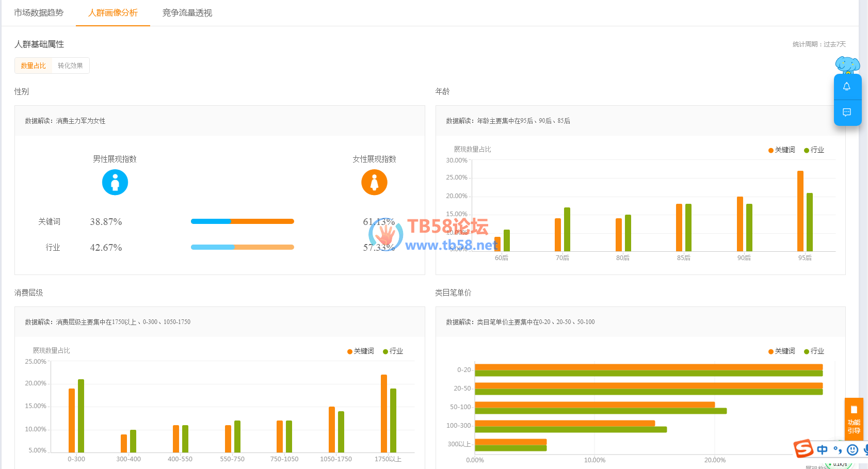The width and height of the screenshot is (868, 469).
Task: Click the Sogou input method logo
Action: [803, 448]
